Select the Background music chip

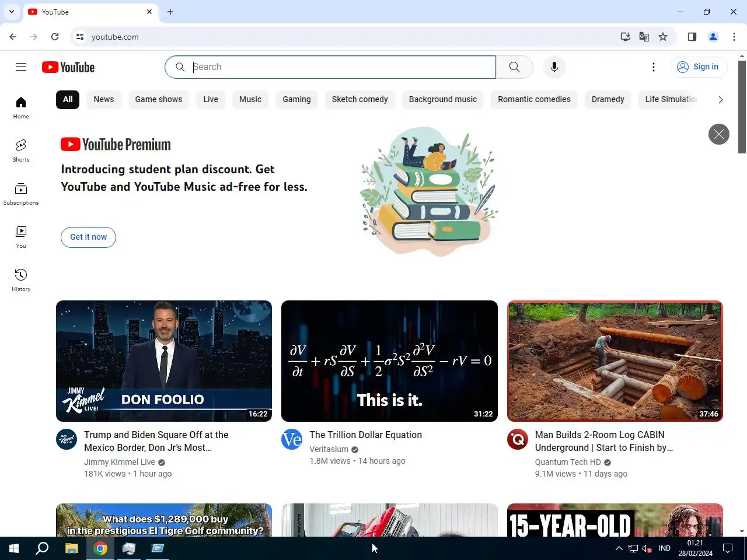click(443, 99)
